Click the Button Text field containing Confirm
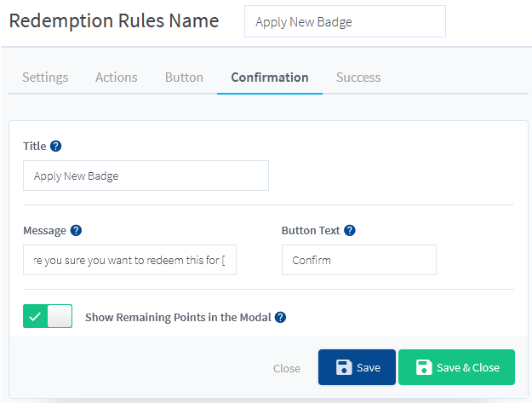The width and height of the screenshot is (532, 403). coord(359,260)
